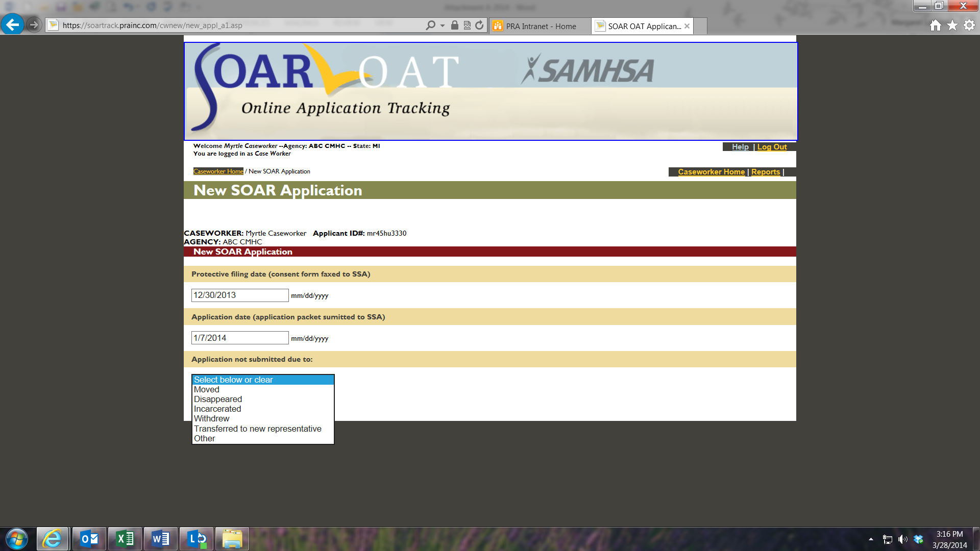
Task: Open browser Home icon
Action: point(935,25)
